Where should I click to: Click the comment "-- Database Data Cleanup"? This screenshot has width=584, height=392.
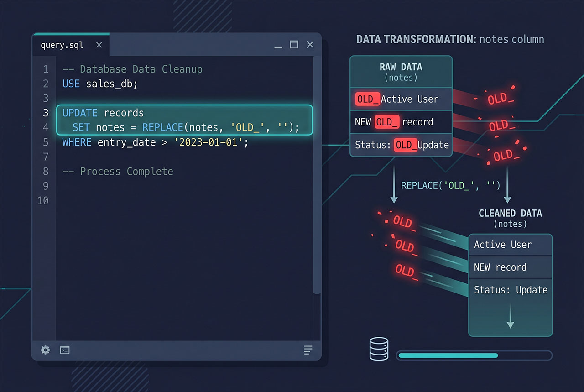coord(132,69)
